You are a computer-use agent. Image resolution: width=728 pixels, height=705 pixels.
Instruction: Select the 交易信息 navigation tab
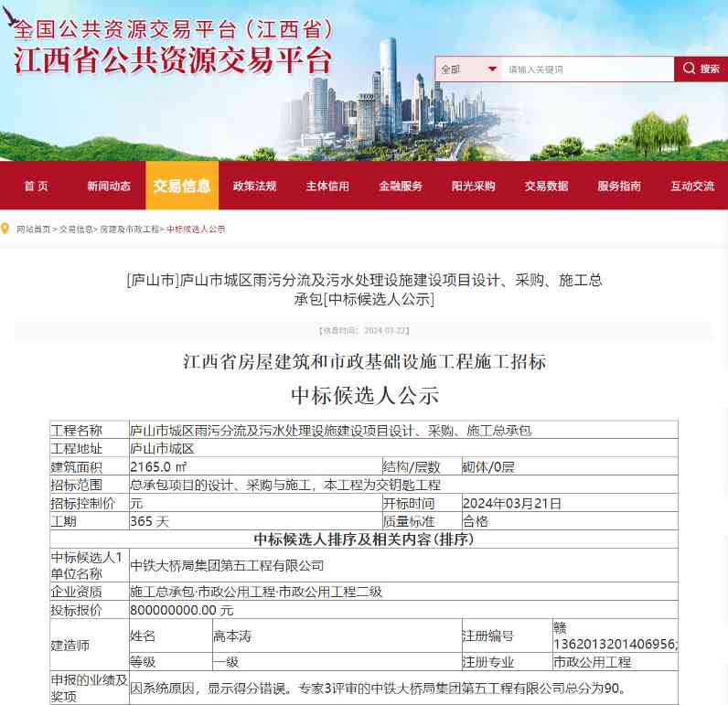tap(182, 186)
